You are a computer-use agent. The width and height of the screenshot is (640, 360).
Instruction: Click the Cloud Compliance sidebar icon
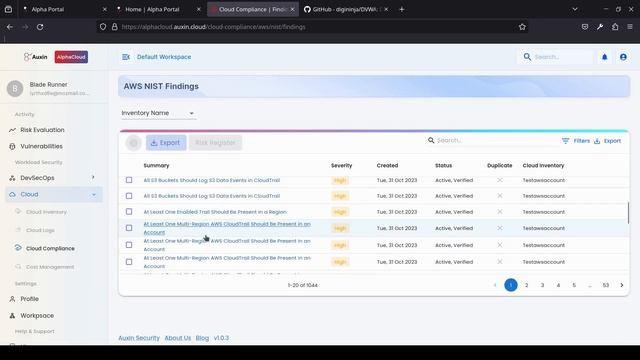click(18, 248)
